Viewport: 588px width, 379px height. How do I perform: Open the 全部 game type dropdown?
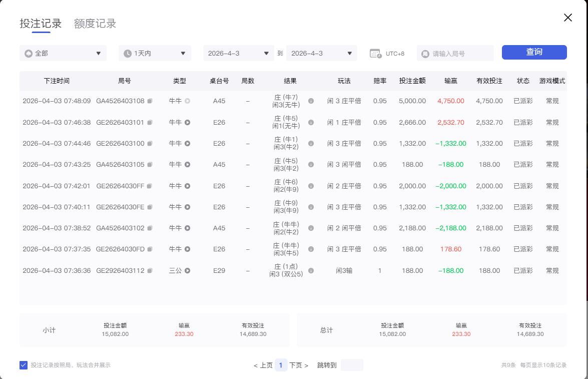(63, 52)
